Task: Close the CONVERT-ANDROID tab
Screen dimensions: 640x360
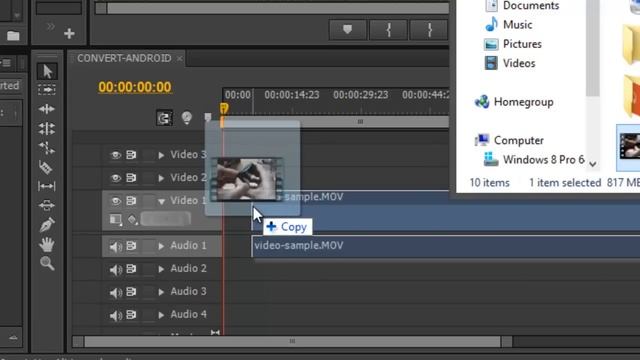Action: pyautogui.click(x=180, y=59)
